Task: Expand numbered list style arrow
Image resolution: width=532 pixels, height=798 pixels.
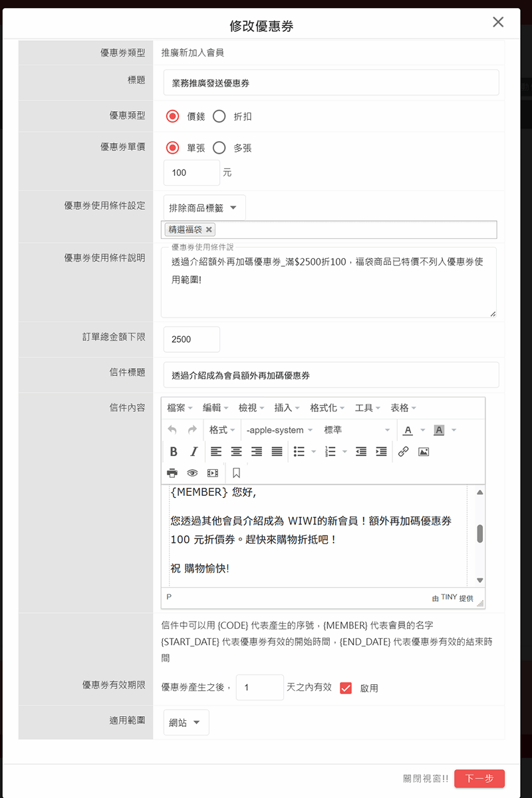Action: click(345, 451)
